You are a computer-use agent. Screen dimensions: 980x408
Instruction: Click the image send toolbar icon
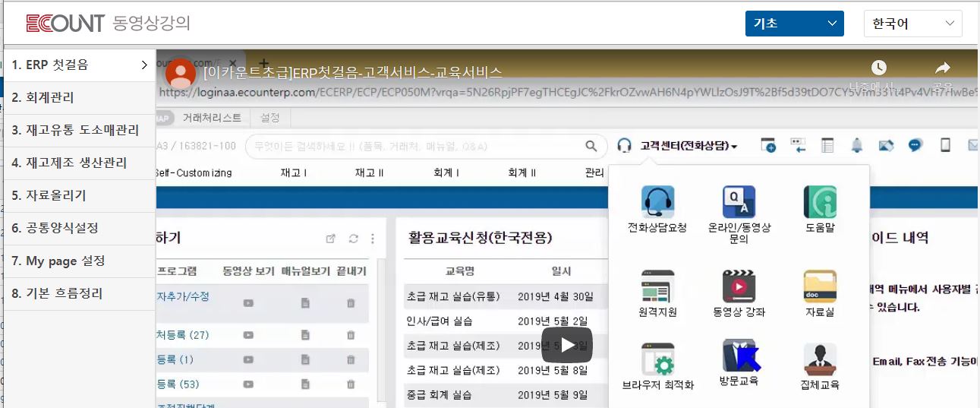(x=887, y=145)
